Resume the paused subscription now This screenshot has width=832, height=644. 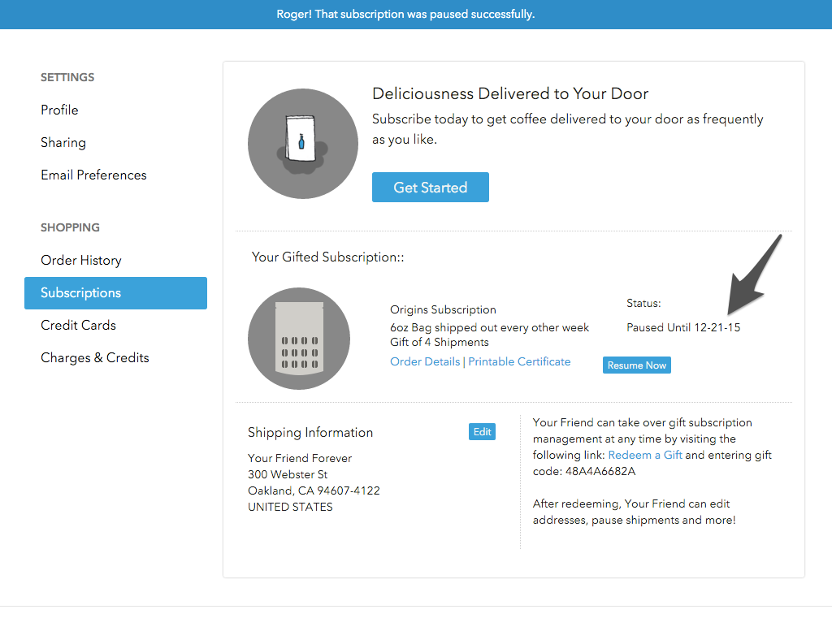point(637,365)
